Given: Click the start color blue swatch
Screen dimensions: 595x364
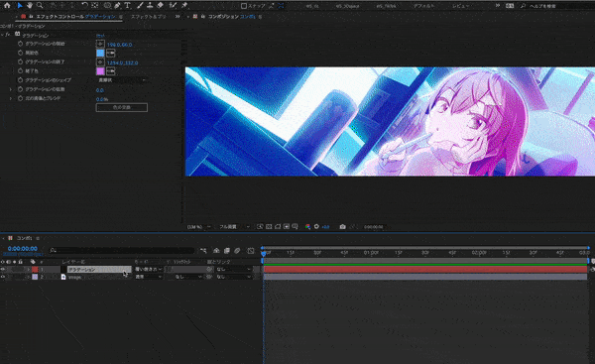Looking at the screenshot, I should (100, 53).
